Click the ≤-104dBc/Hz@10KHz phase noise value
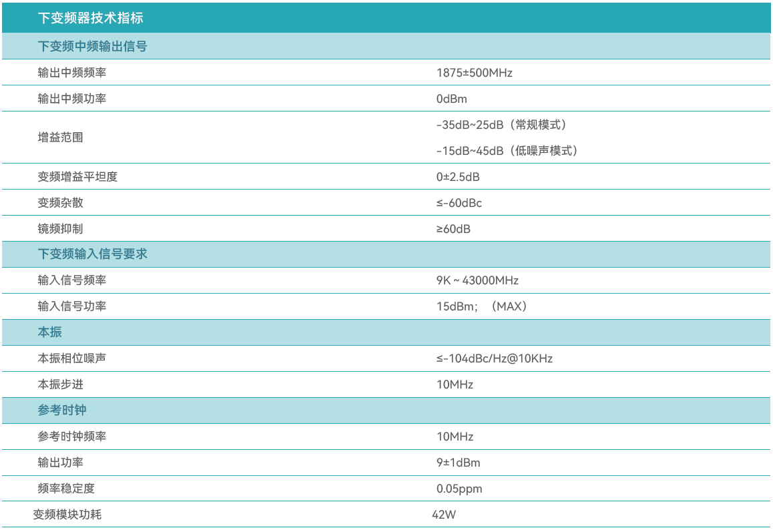The width and height of the screenshot is (773, 532). point(495,358)
